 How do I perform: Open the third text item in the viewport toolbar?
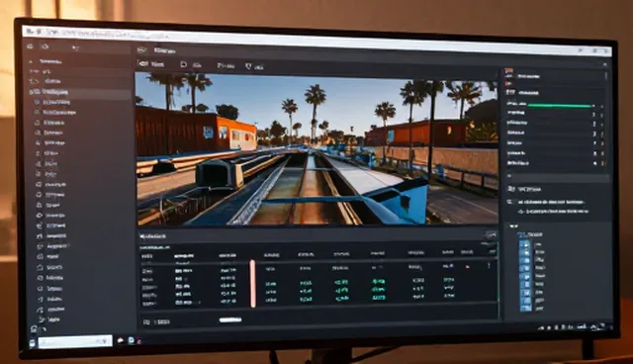(226, 66)
